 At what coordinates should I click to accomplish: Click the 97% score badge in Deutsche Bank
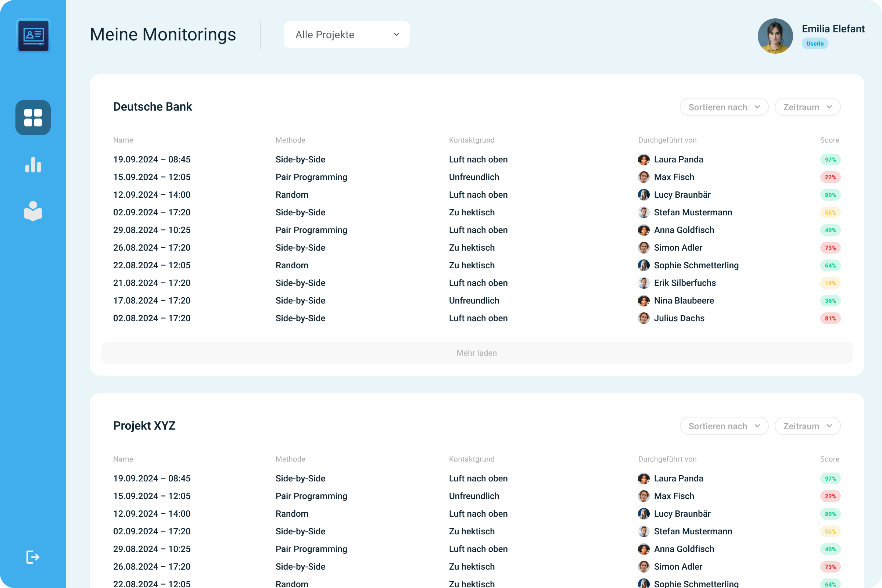click(x=830, y=160)
